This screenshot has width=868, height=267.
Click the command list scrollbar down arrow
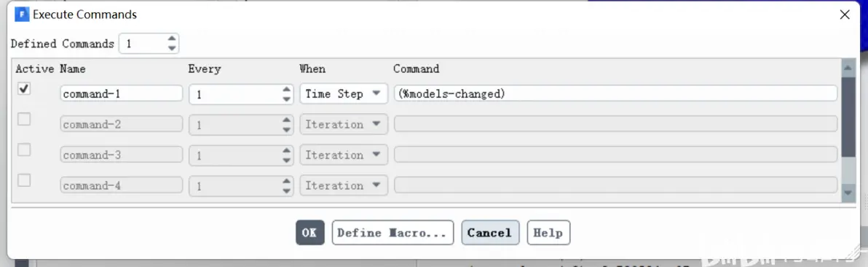848,193
